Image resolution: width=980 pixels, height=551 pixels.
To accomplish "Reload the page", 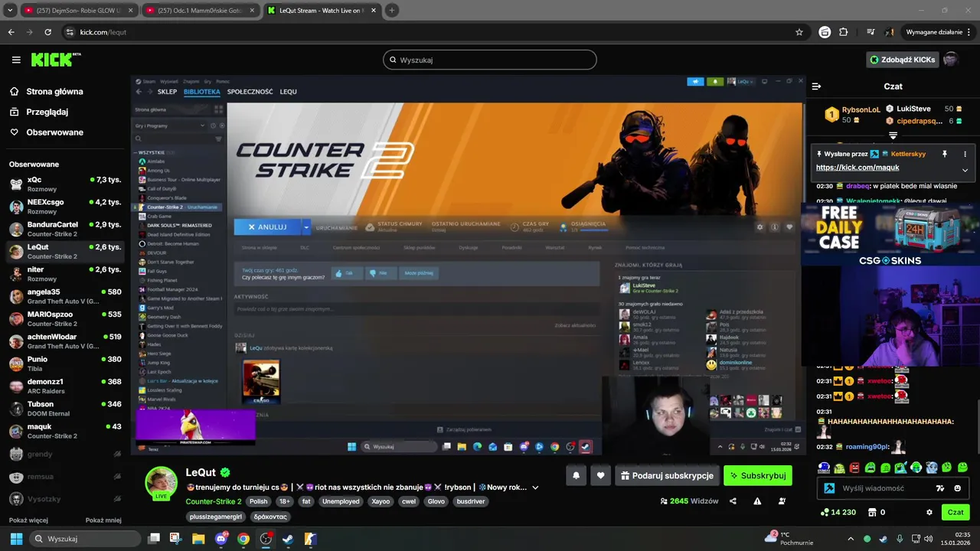I will [x=47, y=32].
